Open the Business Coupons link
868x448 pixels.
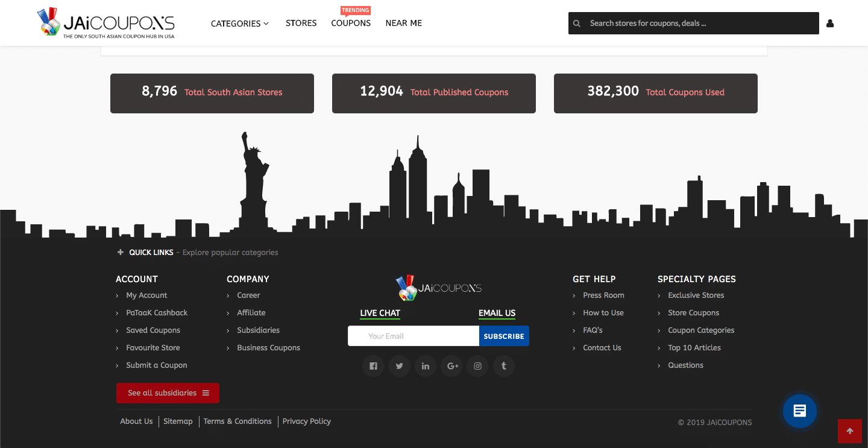tap(268, 348)
